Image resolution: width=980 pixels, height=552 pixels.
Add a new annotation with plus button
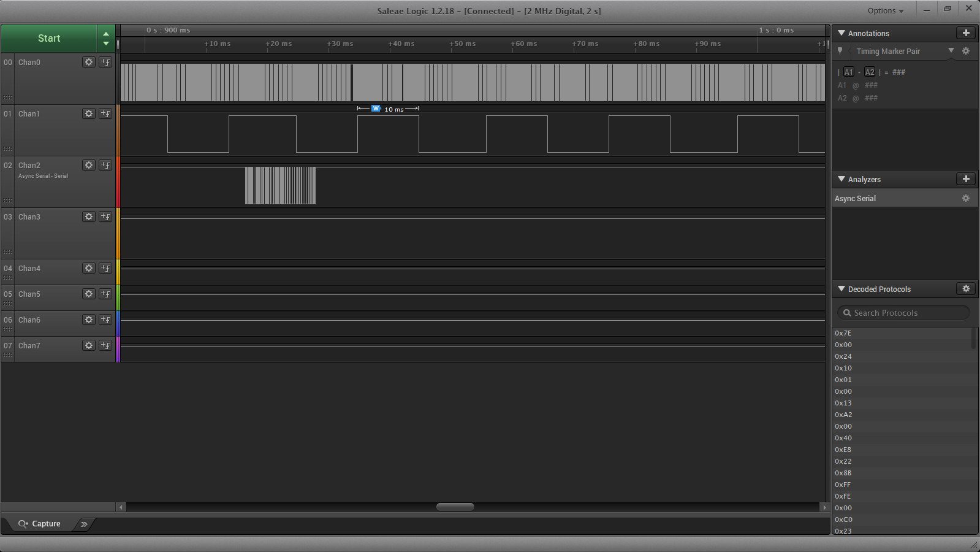[966, 33]
